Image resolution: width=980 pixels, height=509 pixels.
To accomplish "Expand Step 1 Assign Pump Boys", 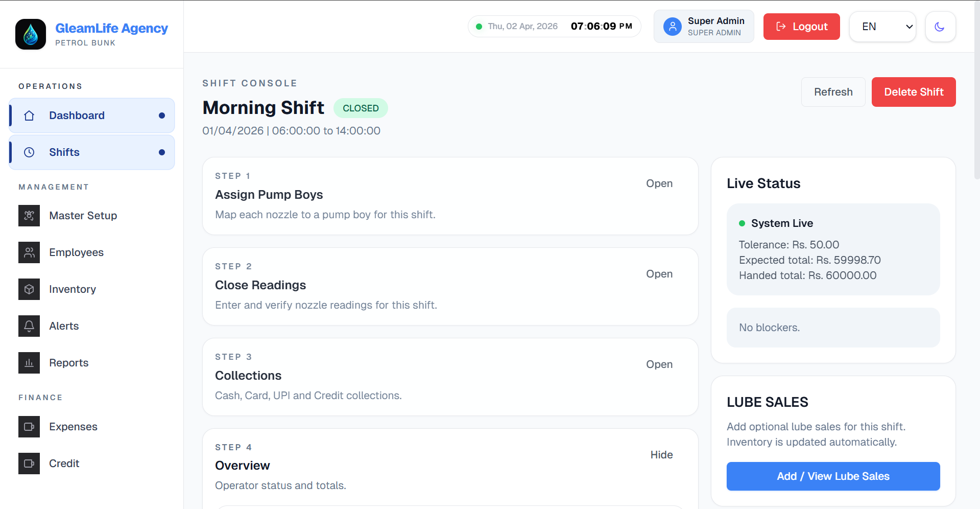I will pyautogui.click(x=659, y=183).
